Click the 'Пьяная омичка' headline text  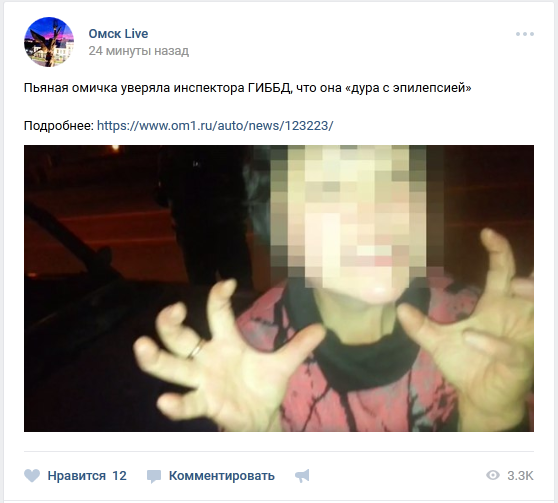[x=70, y=88]
